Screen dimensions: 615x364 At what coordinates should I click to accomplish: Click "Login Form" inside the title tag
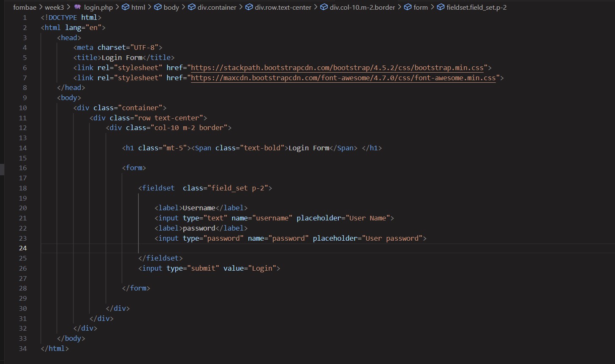pos(122,57)
